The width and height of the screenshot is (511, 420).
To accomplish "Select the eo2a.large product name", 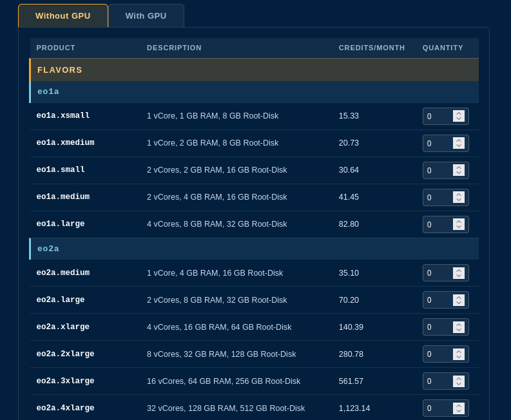I will [61, 300].
